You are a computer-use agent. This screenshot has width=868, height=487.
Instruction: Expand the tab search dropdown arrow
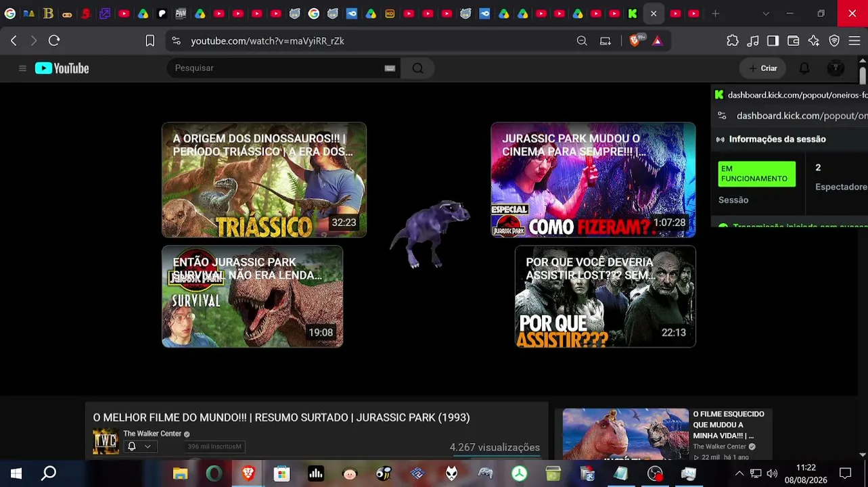click(x=766, y=14)
